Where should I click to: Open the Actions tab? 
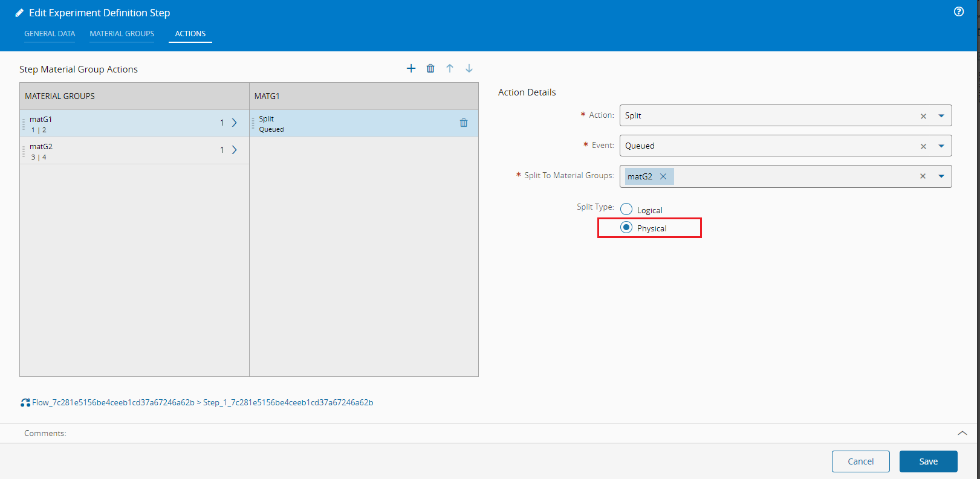point(190,34)
